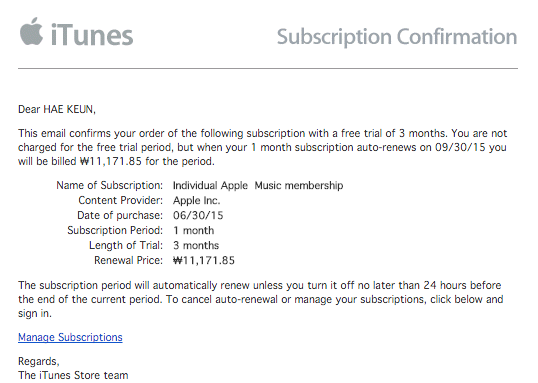538x383 pixels.
Task: Click the Apple logo icon
Action: click(x=32, y=31)
